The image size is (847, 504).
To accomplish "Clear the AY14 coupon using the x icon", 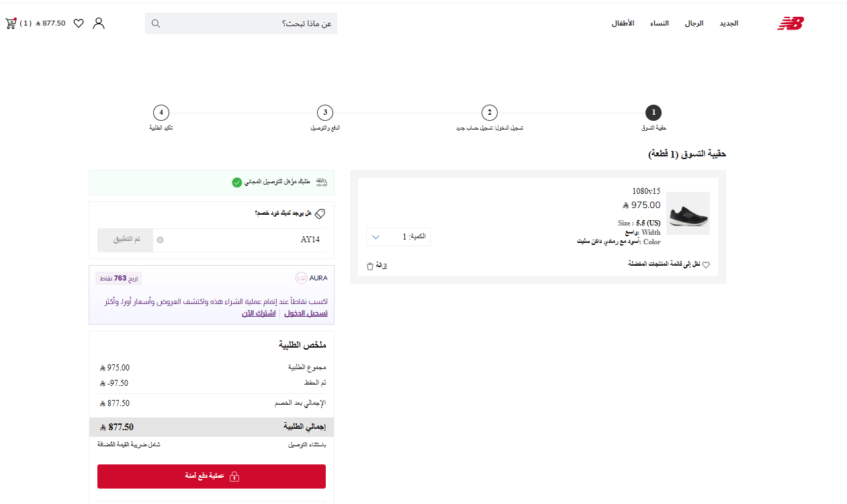I will point(160,240).
